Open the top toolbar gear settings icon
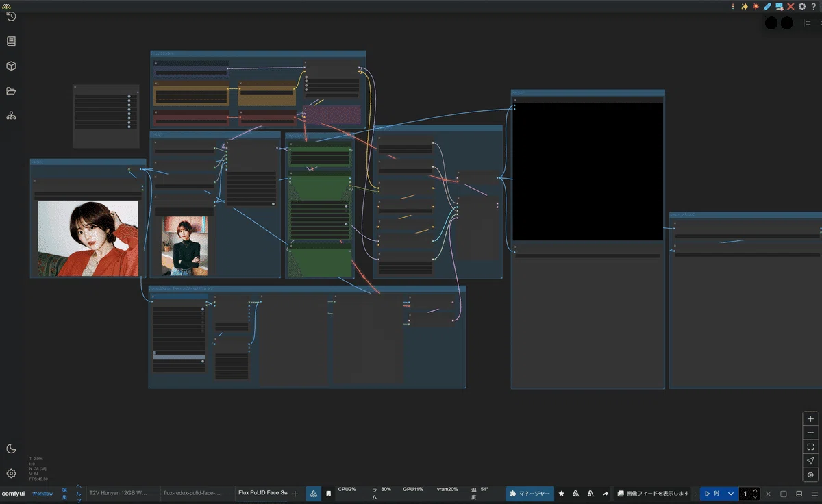 [802, 6]
